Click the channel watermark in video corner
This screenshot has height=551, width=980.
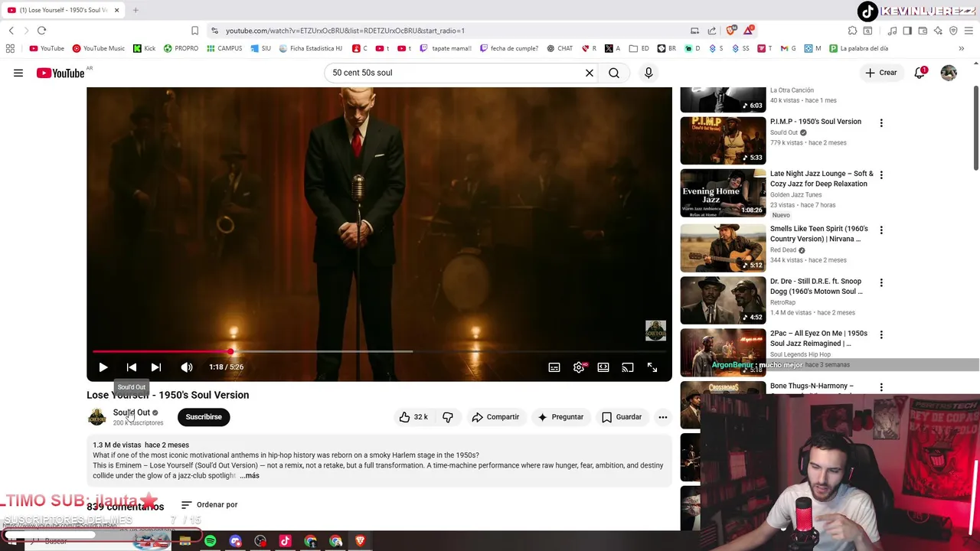point(655,331)
